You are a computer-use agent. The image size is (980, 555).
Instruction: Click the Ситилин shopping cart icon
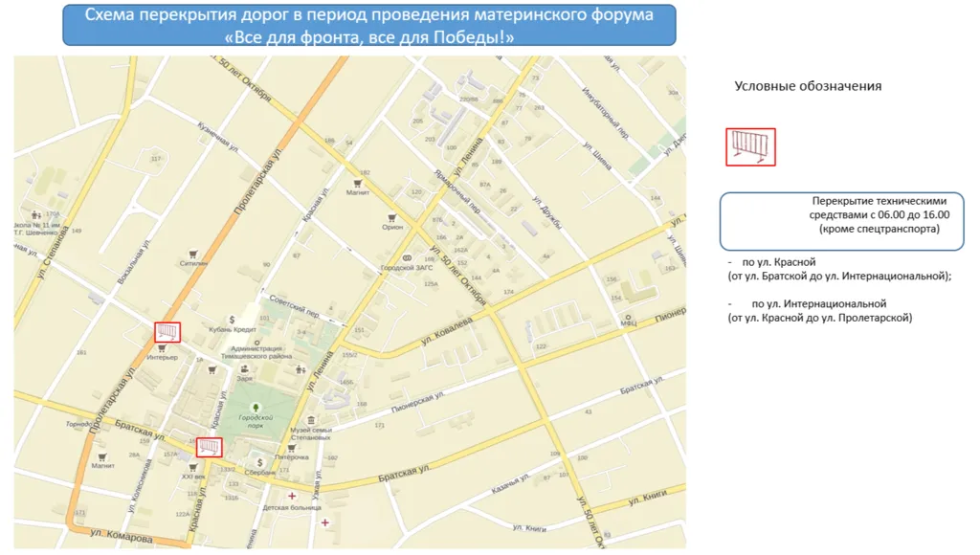[192, 252]
